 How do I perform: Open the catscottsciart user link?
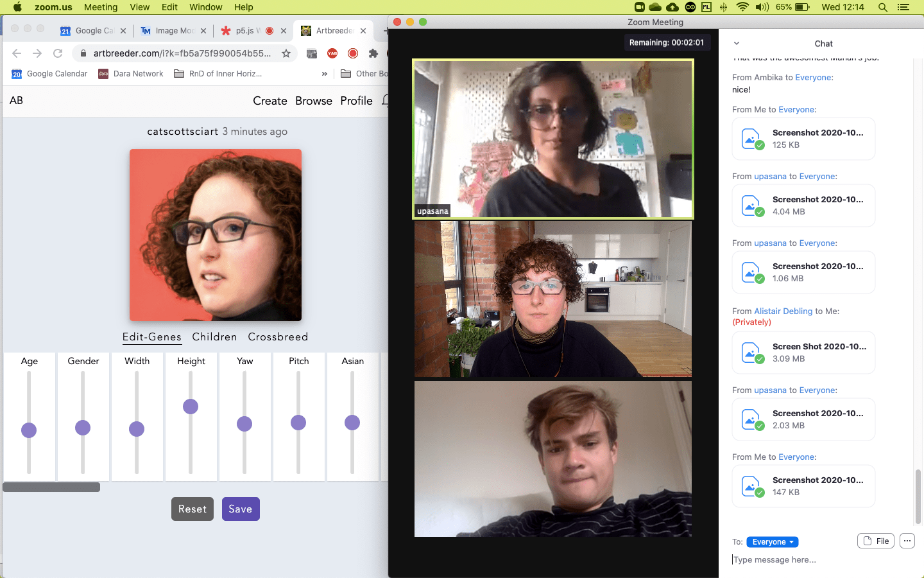[x=183, y=132]
